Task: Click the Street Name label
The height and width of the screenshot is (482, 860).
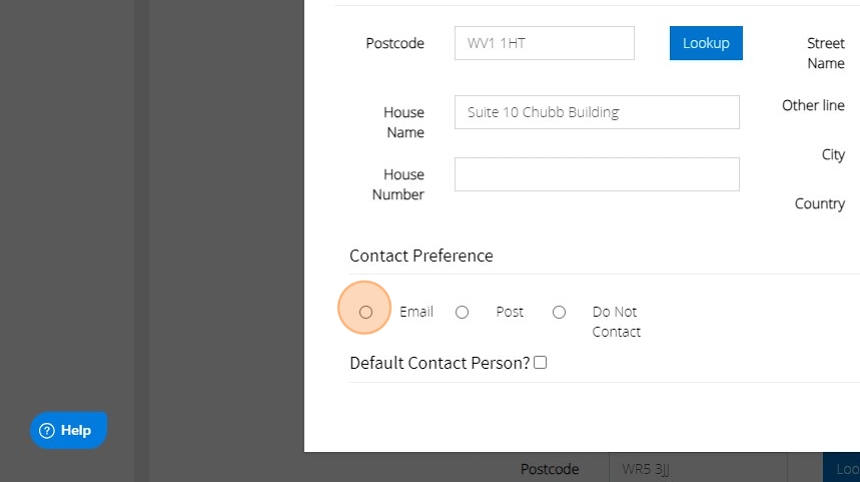Action: point(826,53)
